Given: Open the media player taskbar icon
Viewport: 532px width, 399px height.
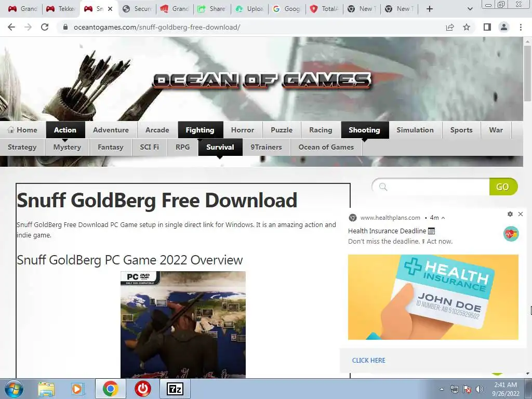Looking at the screenshot, I should pos(78,389).
